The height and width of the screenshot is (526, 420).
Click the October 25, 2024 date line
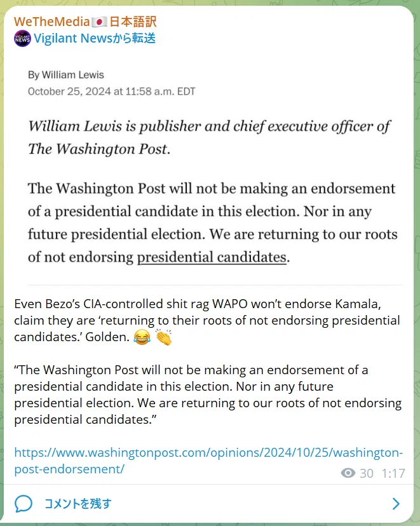coord(111,91)
